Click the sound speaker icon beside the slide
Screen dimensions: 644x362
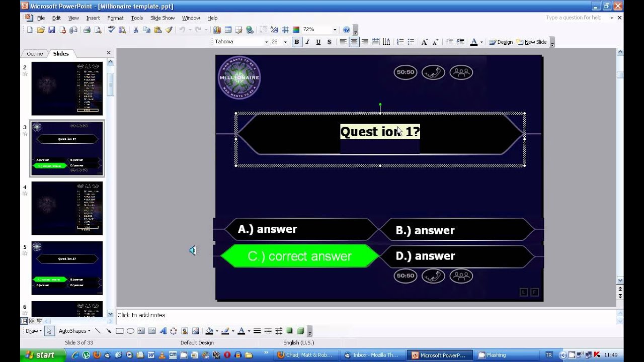(x=193, y=250)
